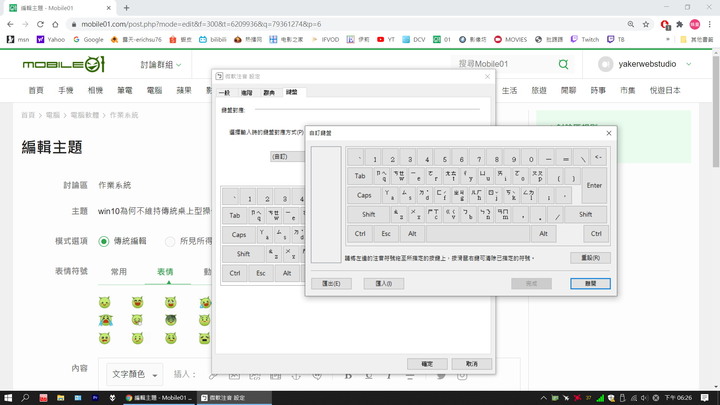Click the italic formatting icon in the editor
The height and width of the screenshot is (405, 720).
[x=389, y=376]
